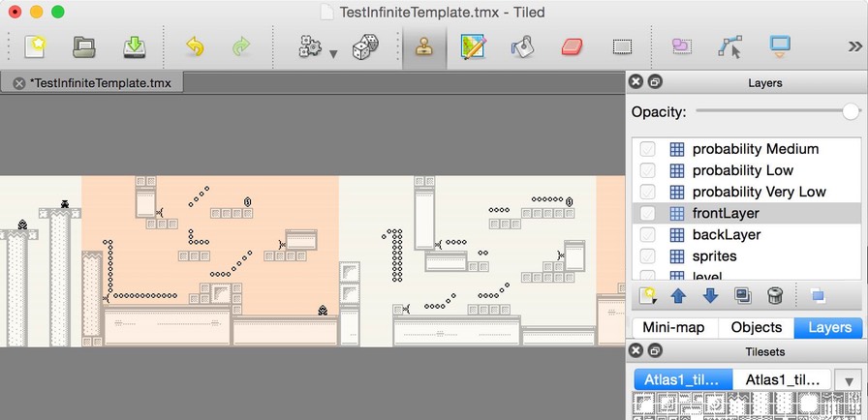Open the tileset tabs dropdown arrow
Screen dimensions: 868x420
848,380
